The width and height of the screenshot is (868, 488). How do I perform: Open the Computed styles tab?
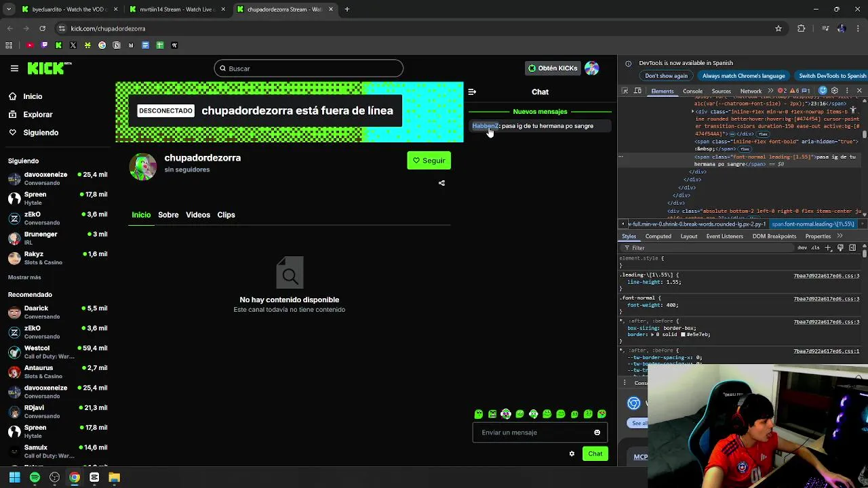pyautogui.click(x=658, y=236)
